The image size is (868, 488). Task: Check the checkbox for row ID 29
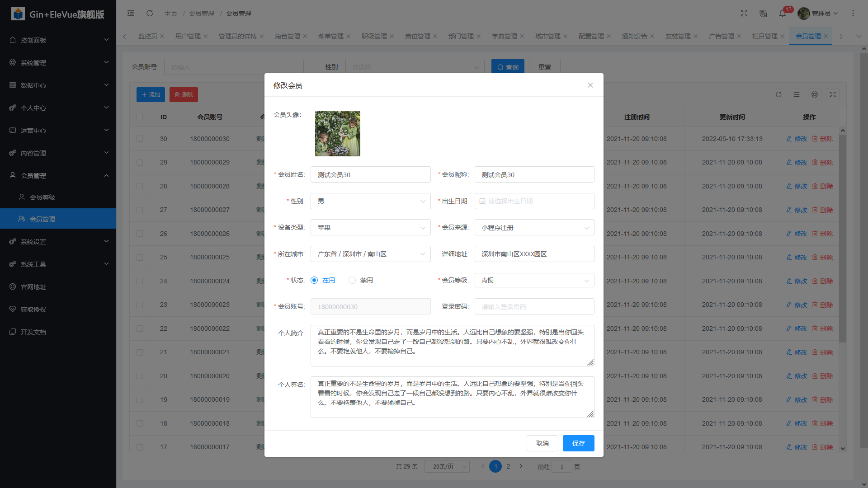(x=140, y=162)
